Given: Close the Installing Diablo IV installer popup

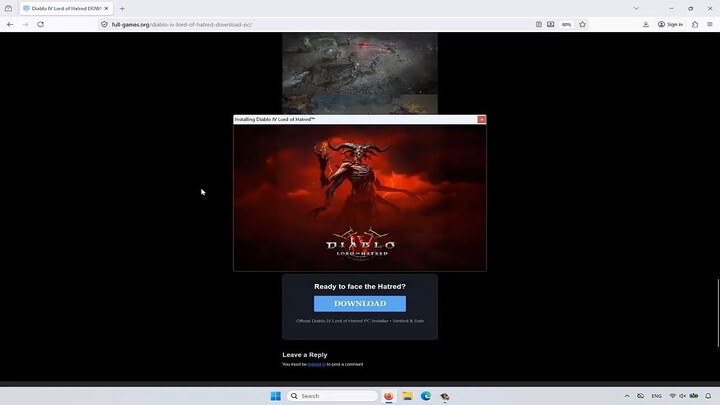Looking at the screenshot, I should click(481, 119).
